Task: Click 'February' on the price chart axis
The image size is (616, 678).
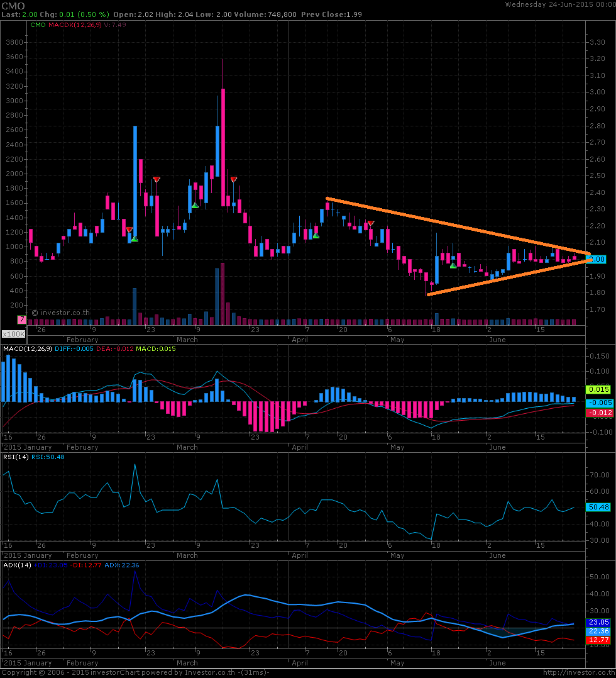Action: (x=82, y=340)
